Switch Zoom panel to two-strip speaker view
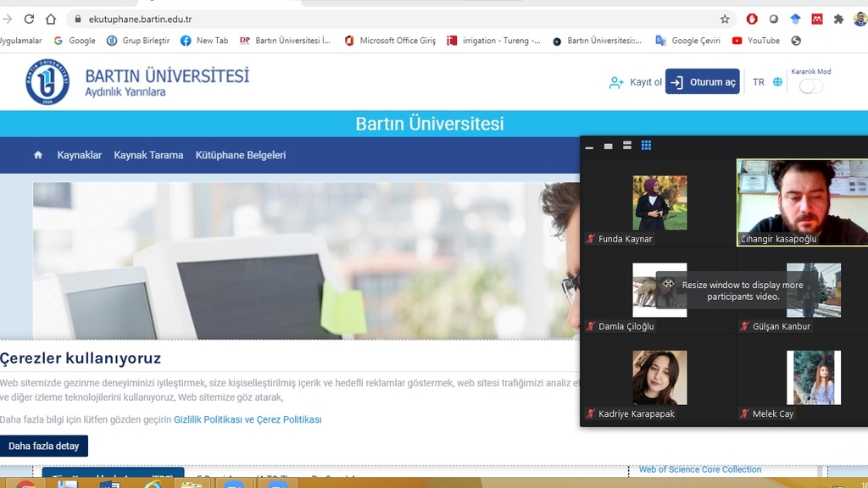The width and height of the screenshot is (868, 488). pos(627,146)
